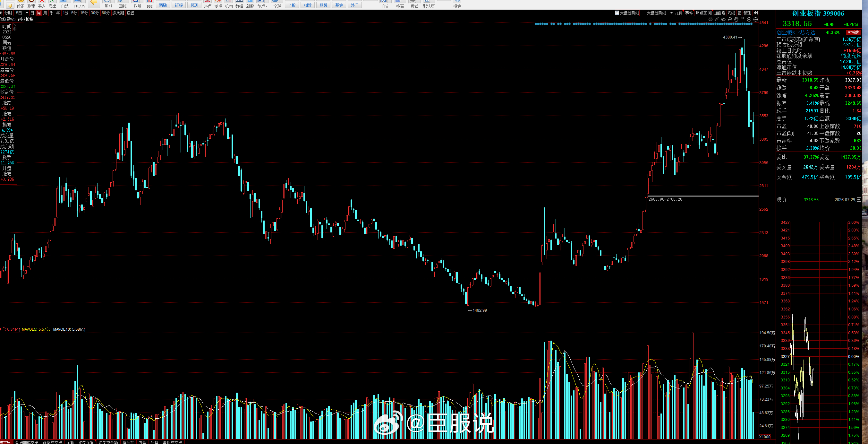868x444 pixels.
Task: Toggle 事件 event markers
Action: click(689, 13)
